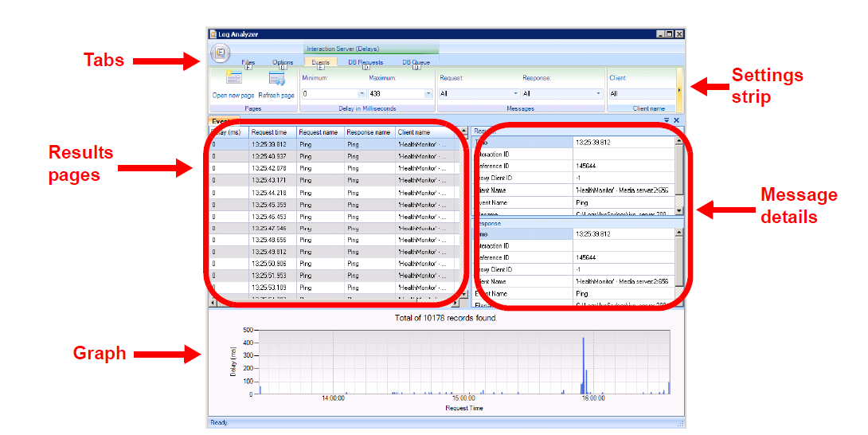868x435 pixels.
Task: Click the ribbon's right scroll arrow
Action: click(679, 90)
